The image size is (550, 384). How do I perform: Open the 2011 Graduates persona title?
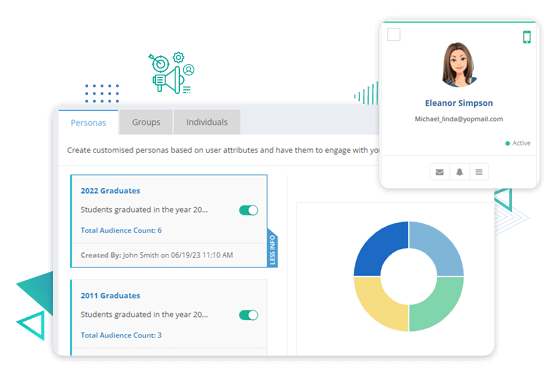pyautogui.click(x=110, y=296)
